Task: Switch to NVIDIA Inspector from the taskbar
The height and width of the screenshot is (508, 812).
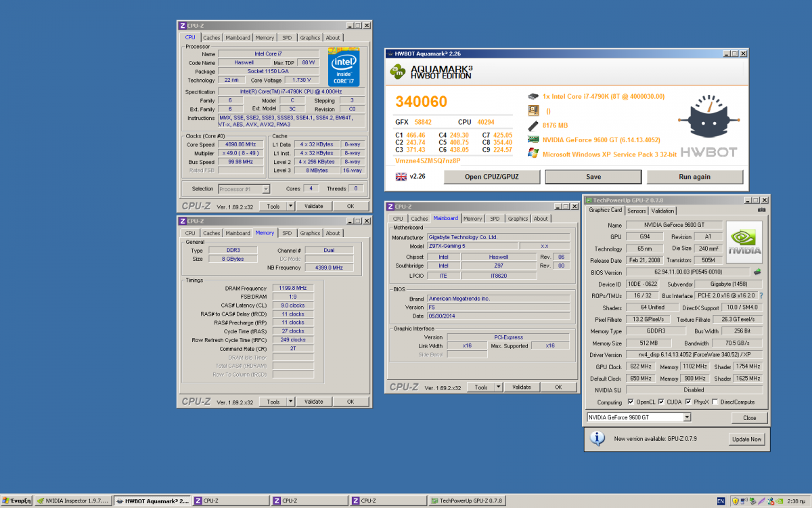Action: pos(72,501)
